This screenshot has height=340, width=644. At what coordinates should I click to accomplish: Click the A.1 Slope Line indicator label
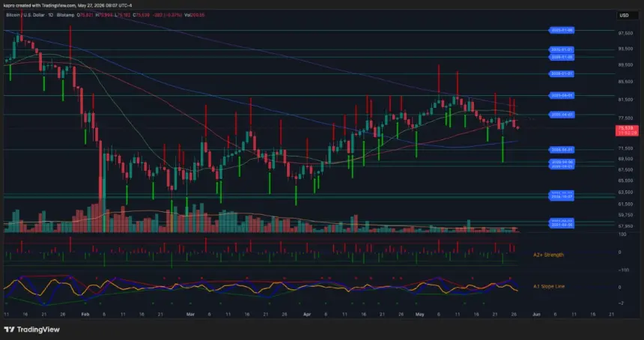click(x=549, y=286)
